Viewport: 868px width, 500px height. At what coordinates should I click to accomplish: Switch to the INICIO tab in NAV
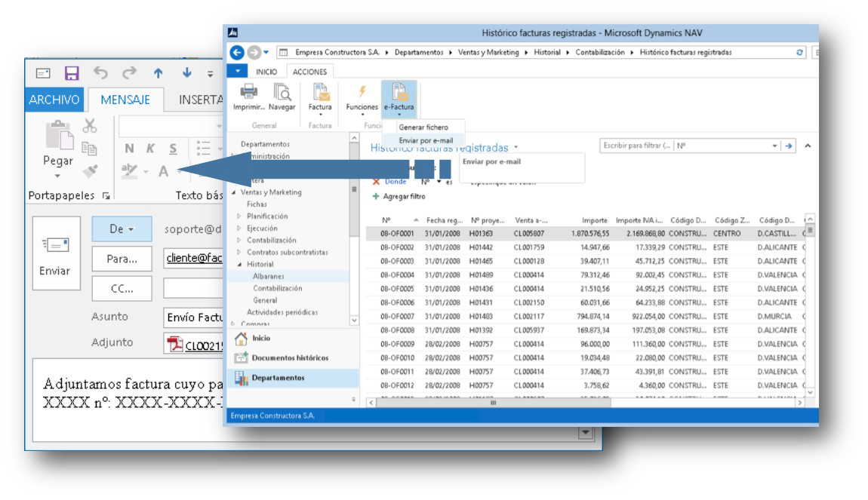click(x=266, y=72)
